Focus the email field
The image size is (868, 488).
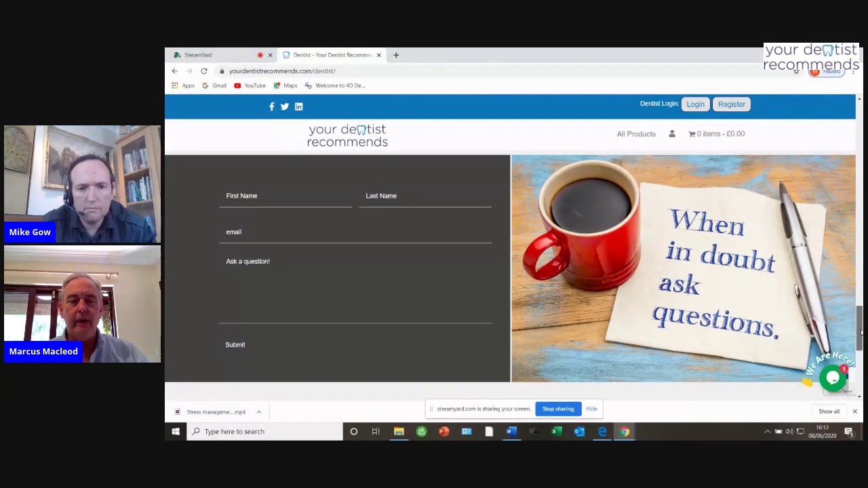356,232
